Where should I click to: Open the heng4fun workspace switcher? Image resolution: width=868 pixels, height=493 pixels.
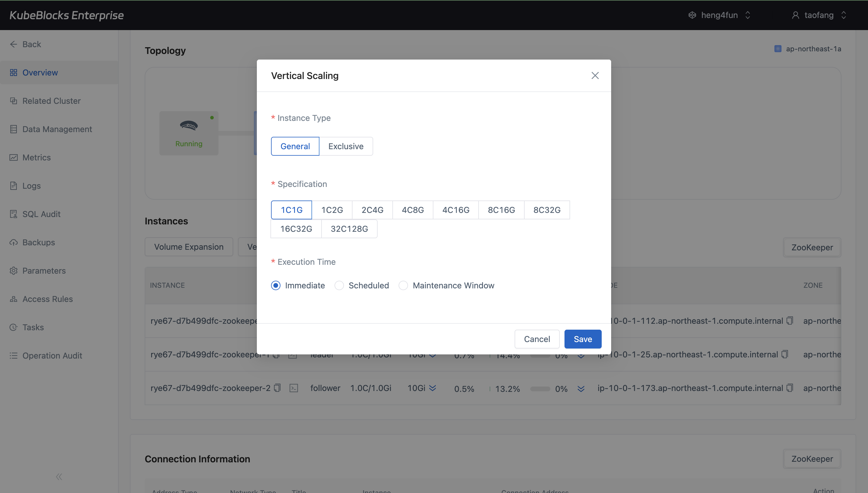click(x=719, y=15)
